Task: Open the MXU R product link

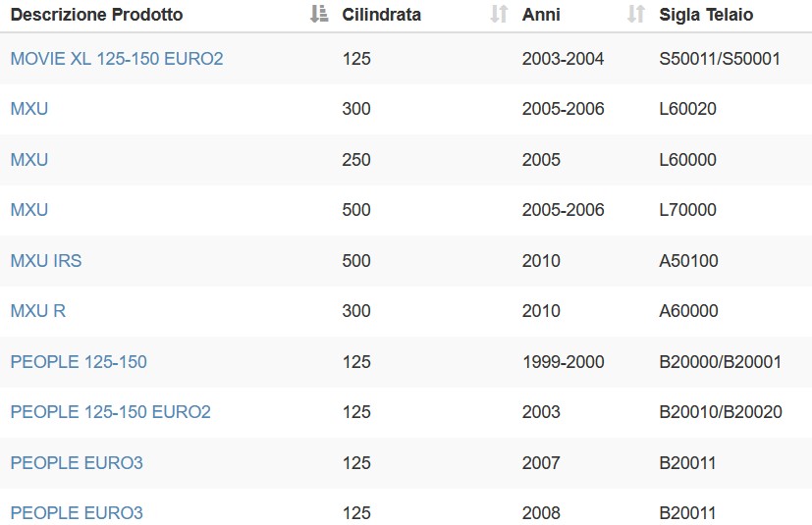Action: tap(38, 311)
